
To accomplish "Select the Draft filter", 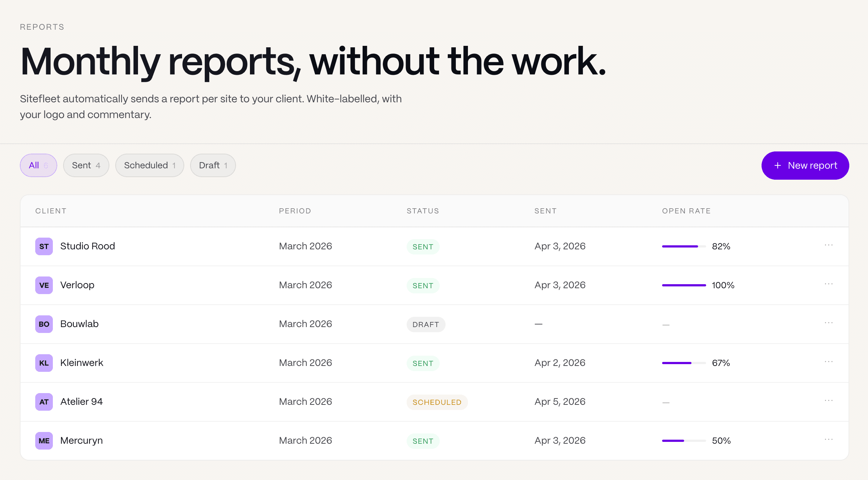I will (x=213, y=165).
